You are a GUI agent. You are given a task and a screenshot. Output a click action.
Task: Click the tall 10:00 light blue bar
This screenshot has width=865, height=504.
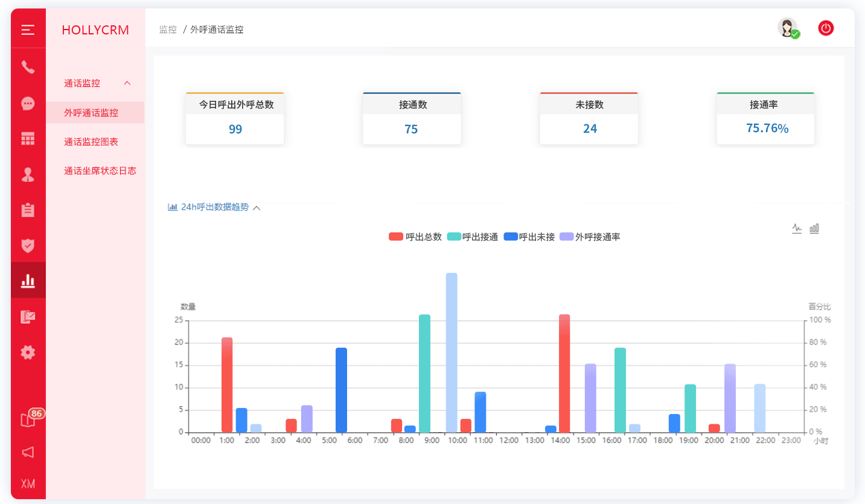click(452, 352)
